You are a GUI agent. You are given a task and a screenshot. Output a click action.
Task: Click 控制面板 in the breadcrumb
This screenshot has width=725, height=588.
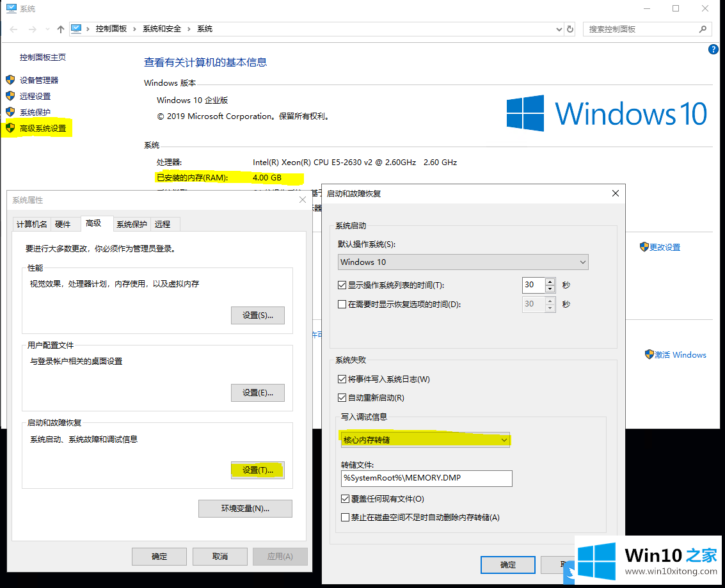click(x=111, y=29)
